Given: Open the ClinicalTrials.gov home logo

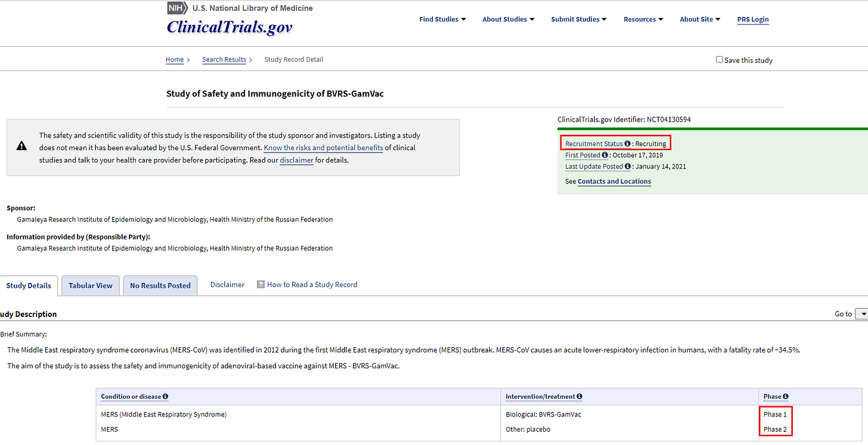Looking at the screenshot, I should click(230, 27).
